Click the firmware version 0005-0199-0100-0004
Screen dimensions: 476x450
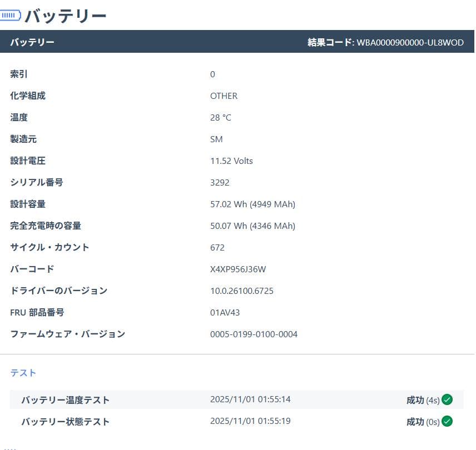click(254, 334)
